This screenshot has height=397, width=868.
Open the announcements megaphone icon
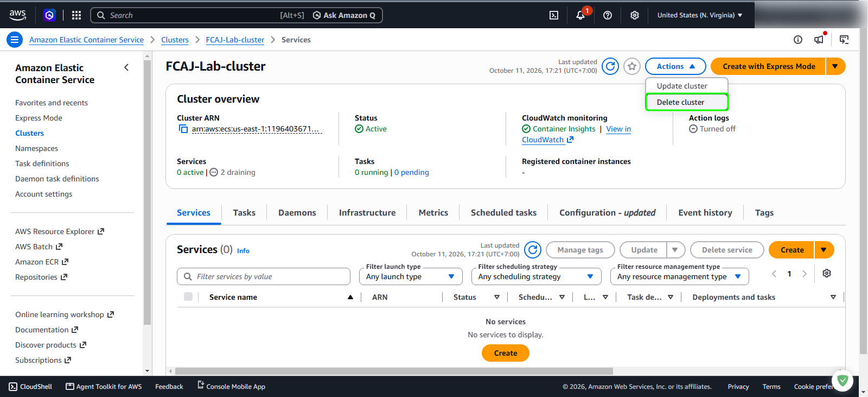pyautogui.click(x=819, y=39)
